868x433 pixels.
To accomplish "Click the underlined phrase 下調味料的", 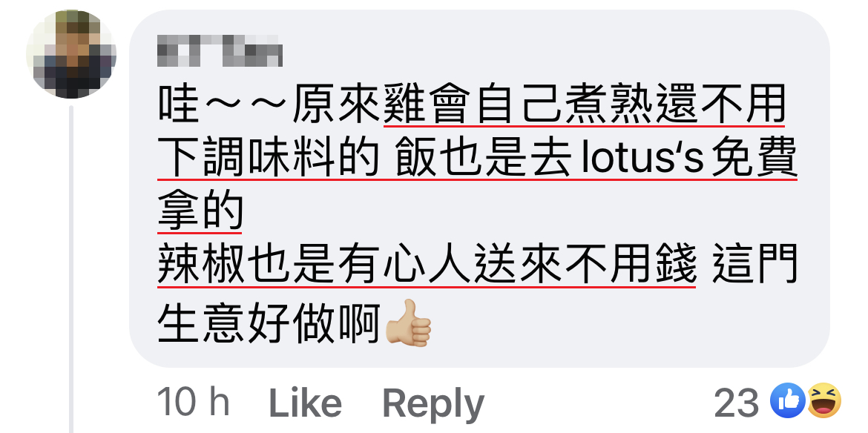I will click(x=268, y=160).
